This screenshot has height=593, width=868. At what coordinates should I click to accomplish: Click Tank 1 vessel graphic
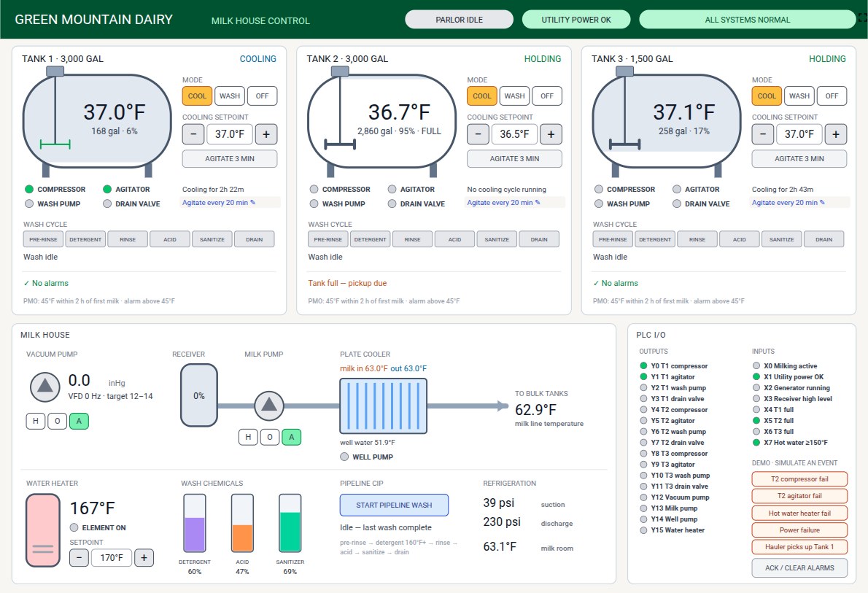(x=97, y=121)
